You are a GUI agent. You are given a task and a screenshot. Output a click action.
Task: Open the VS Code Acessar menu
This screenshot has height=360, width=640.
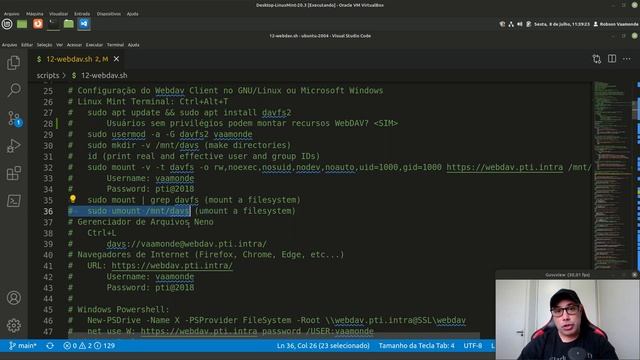74,45
